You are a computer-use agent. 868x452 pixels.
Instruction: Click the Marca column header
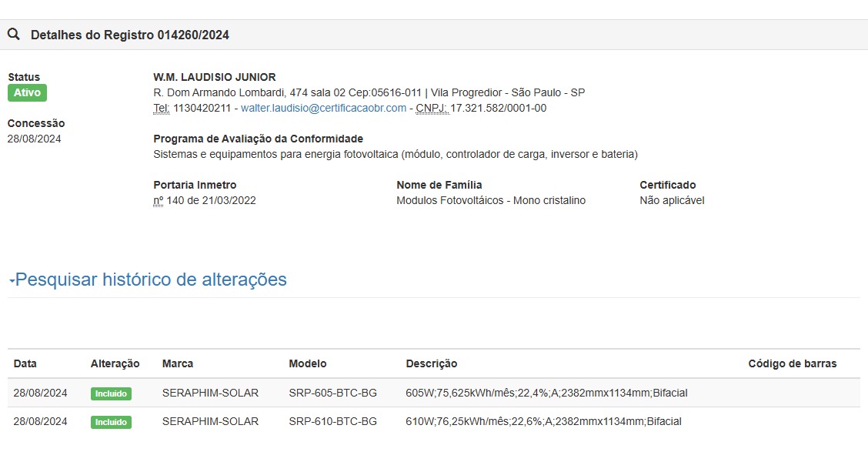pyautogui.click(x=178, y=363)
